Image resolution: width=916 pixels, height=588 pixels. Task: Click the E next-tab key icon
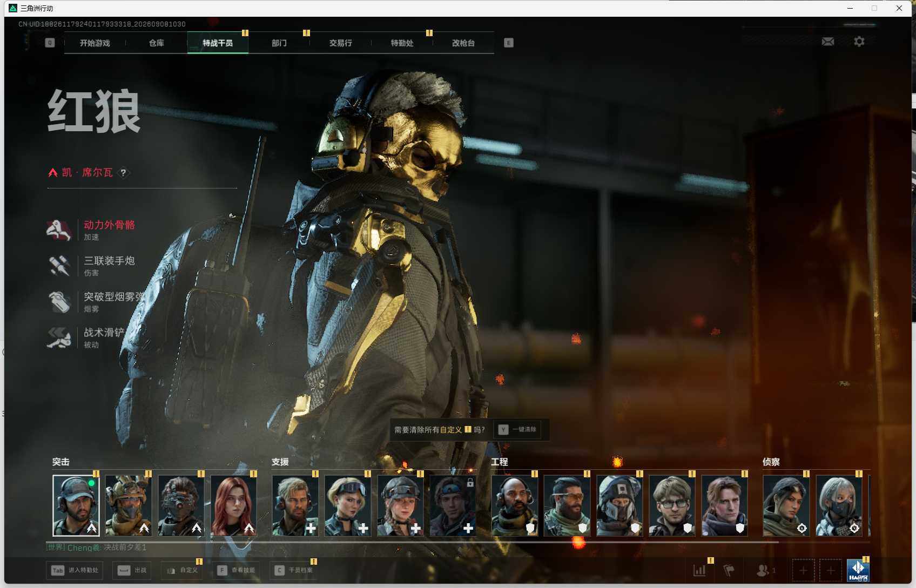pyautogui.click(x=508, y=43)
